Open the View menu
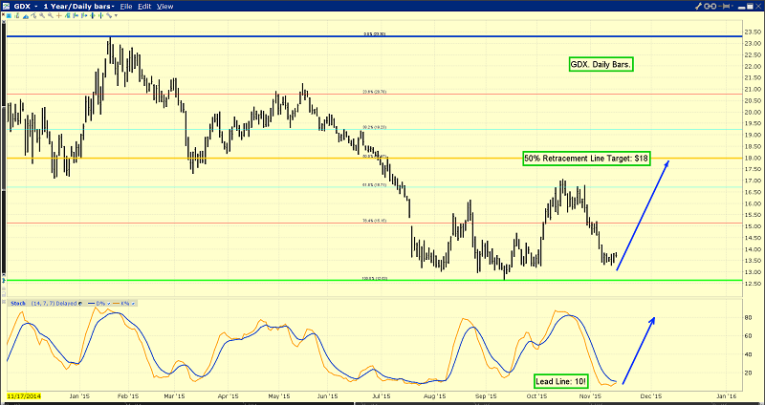The height and width of the screenshot is (405, 765). coord(165,6)
